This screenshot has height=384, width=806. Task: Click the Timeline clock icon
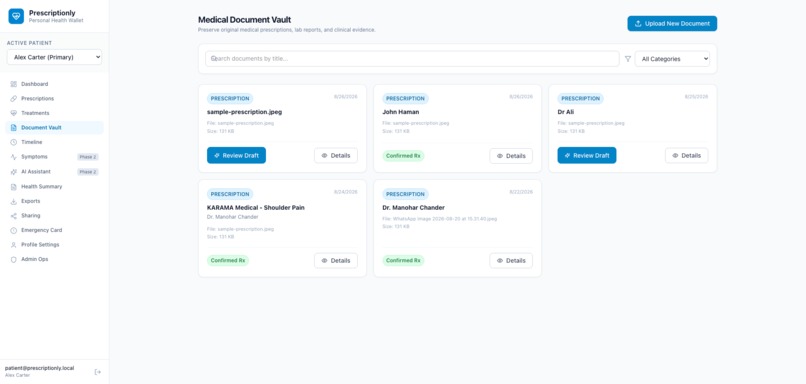point(13,142)
